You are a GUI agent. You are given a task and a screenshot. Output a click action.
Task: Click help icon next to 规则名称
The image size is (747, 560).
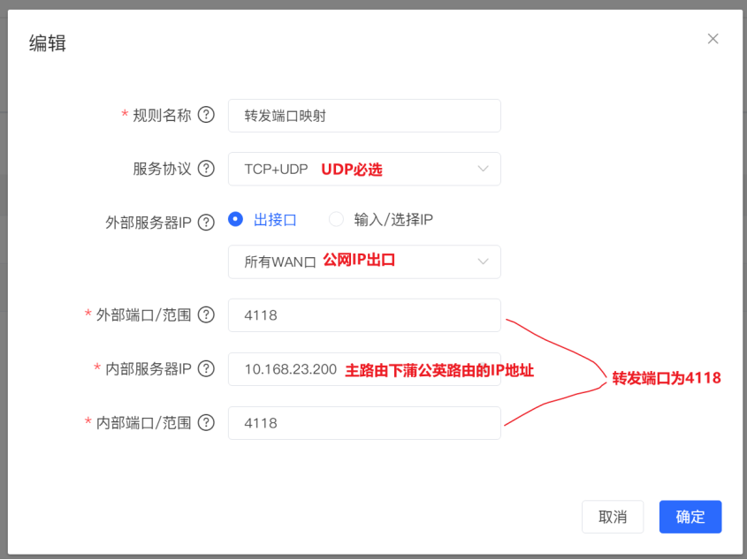coord(206,115)
